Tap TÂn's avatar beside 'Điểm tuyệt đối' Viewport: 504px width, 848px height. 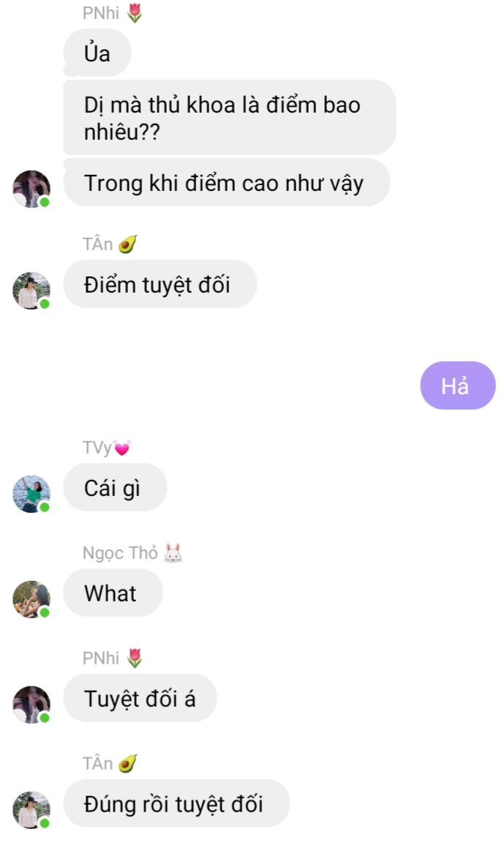point(31,290)
